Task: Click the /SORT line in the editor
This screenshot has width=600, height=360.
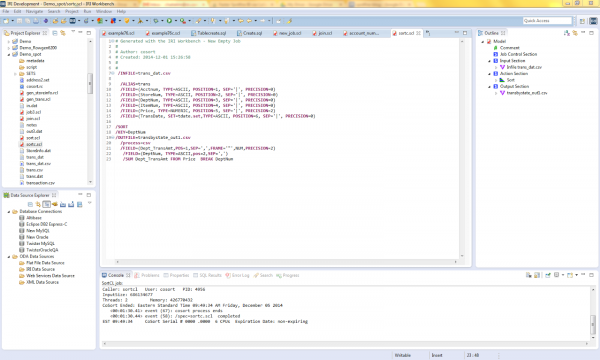Action: point(122,127)
